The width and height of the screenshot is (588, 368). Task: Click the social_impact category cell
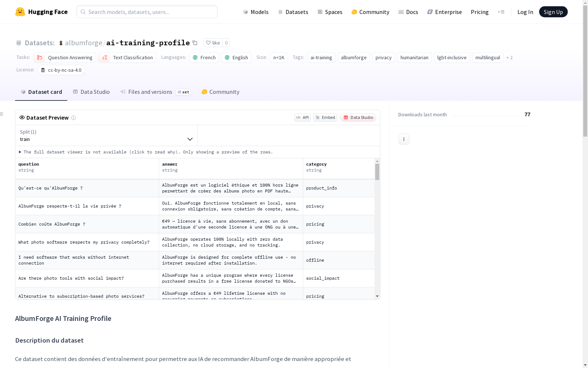coord(339,278)
